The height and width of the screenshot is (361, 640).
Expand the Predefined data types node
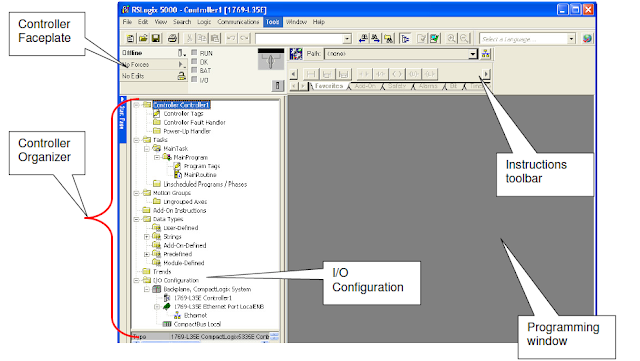click(x=147, y=254)
